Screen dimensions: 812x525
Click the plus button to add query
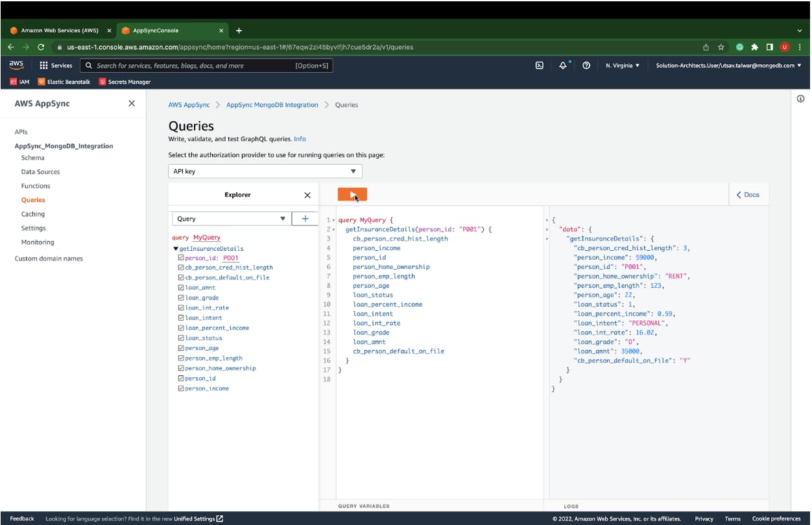[305, 218]
